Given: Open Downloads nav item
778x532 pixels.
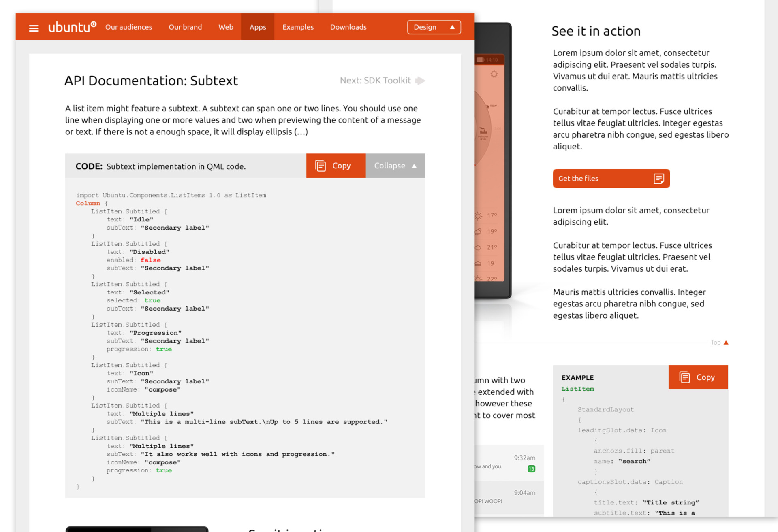Looking at the screenshot, I should (x=348, y=27).
